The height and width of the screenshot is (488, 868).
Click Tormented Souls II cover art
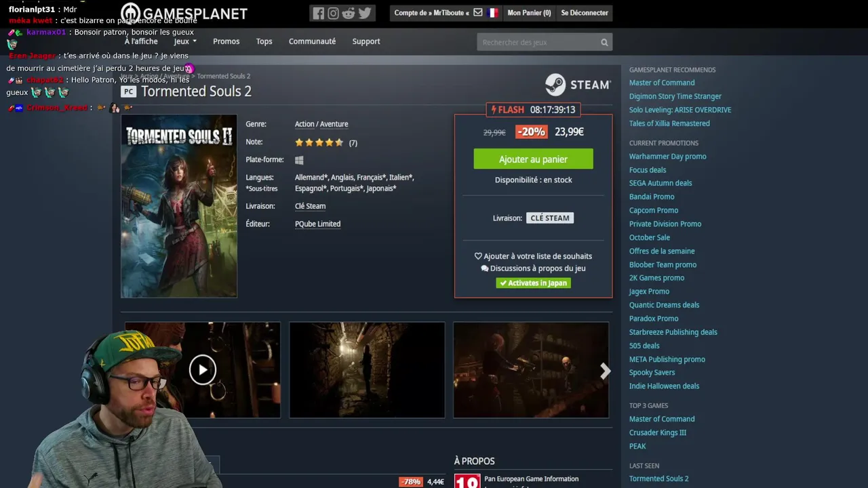179,206
